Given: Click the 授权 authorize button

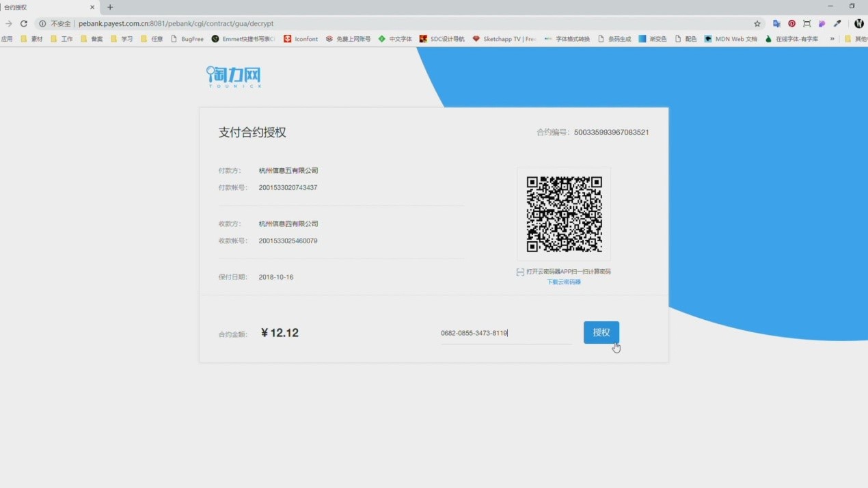Looking at the screenshot, I should [601, 332].
